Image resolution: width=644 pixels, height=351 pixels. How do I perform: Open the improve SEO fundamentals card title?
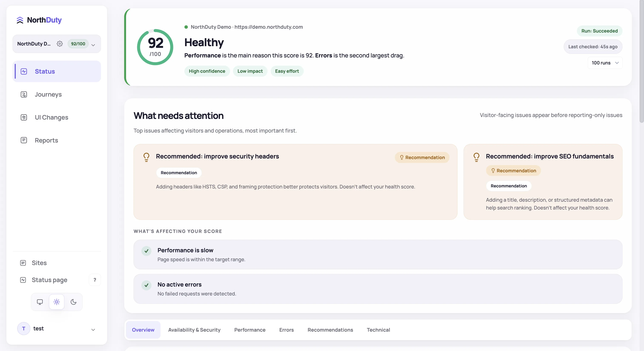[550, 156]
